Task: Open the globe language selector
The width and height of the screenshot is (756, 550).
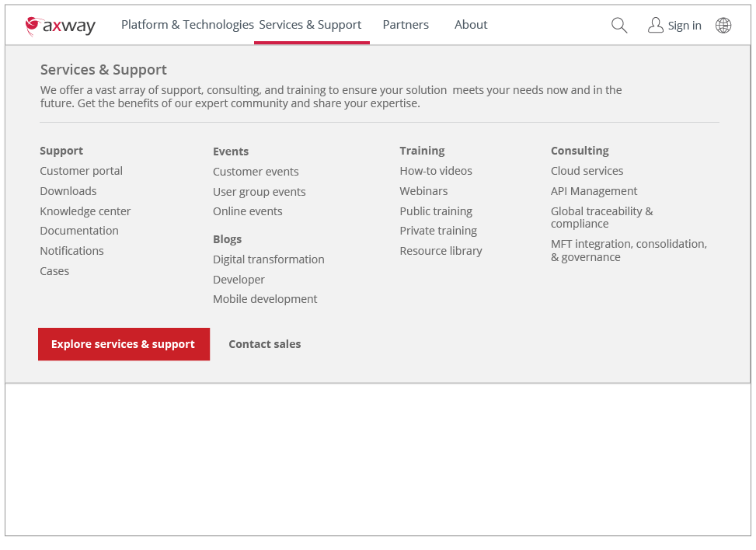Action: (x=723, y=26)
